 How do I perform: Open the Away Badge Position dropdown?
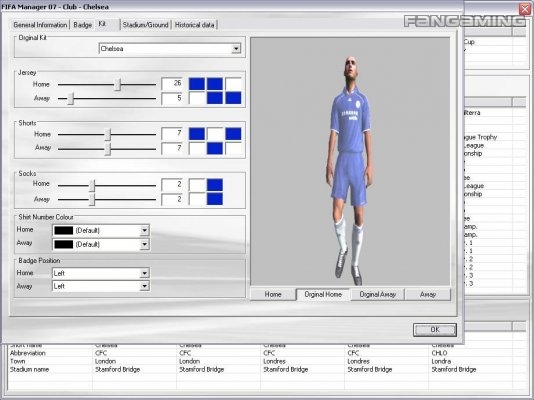pos(101,286)
